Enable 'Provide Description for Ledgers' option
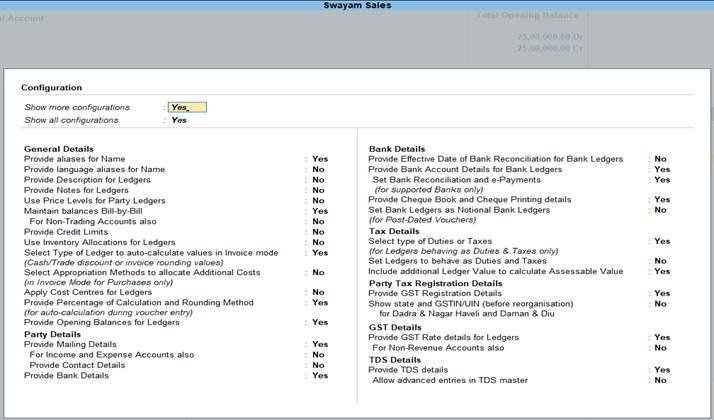This screenshot has height=420, width=714. pos(318,180)
